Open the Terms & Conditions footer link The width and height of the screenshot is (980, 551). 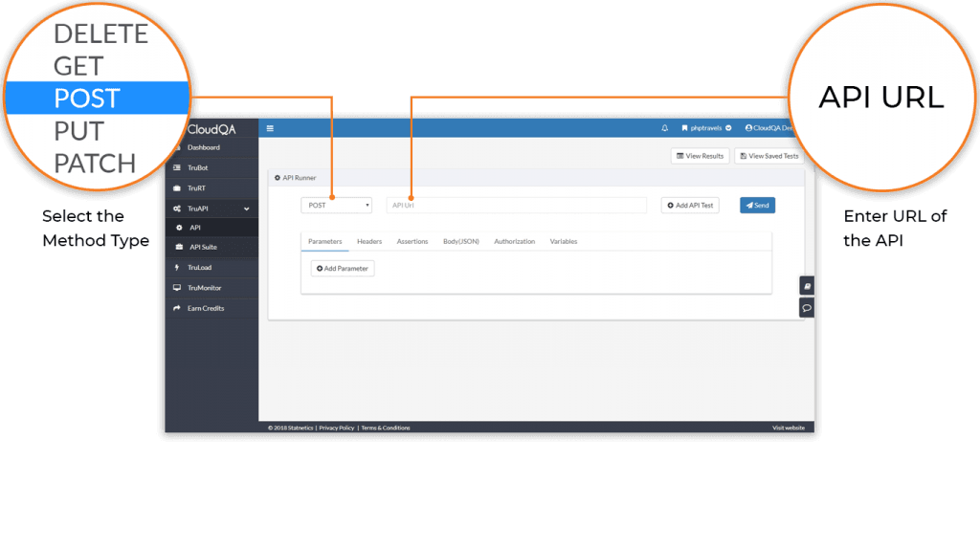pyautogui.click(x=386, y=428)
